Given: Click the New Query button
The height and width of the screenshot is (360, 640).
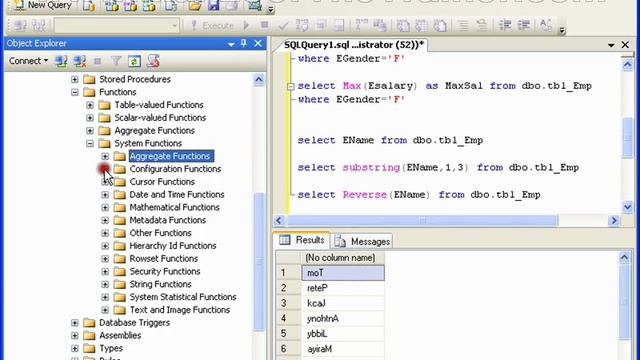Looking at the screenshot, I should (x=44, y=5).
